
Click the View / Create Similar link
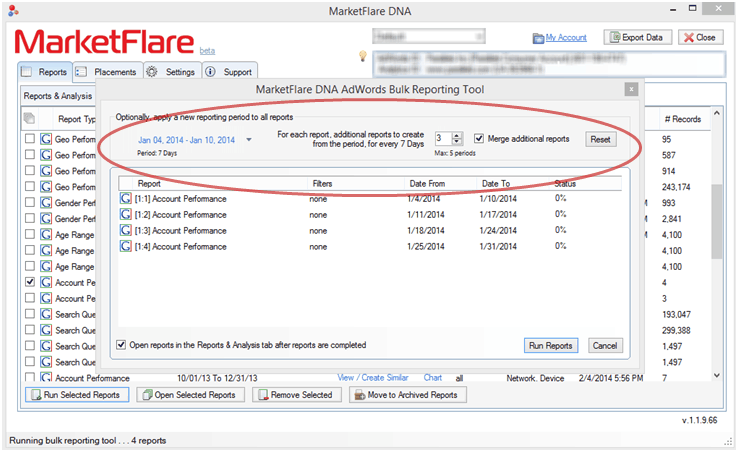(x=373, y=378)
